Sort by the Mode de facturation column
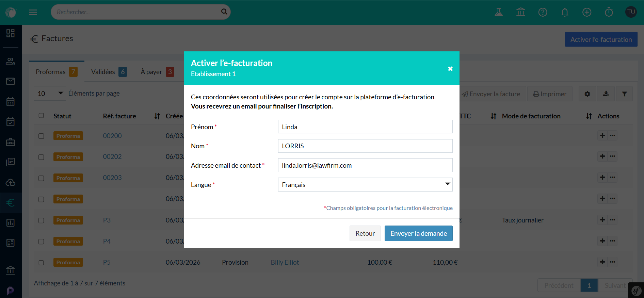Screen dimensions: 644x298 [589, 116]
